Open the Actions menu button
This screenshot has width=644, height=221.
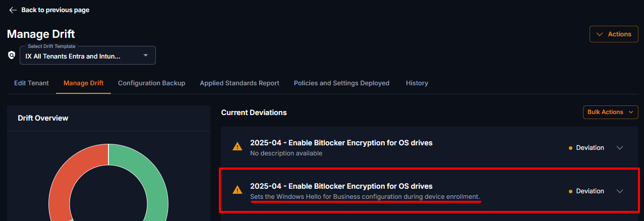tap(614, 34)
